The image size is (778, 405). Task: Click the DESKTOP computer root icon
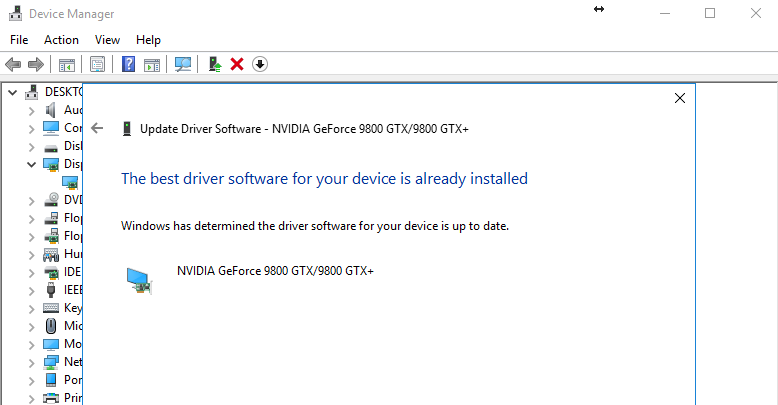[32, 92]
